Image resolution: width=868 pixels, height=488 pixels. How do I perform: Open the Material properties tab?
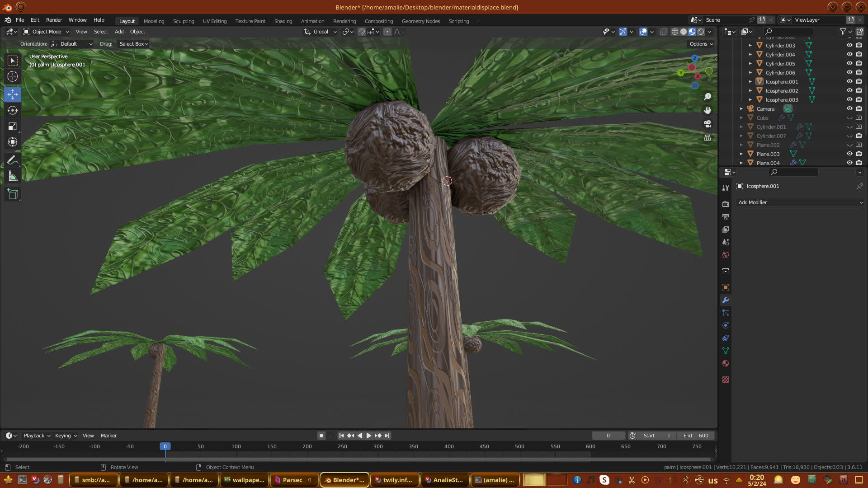coord(726,363)
